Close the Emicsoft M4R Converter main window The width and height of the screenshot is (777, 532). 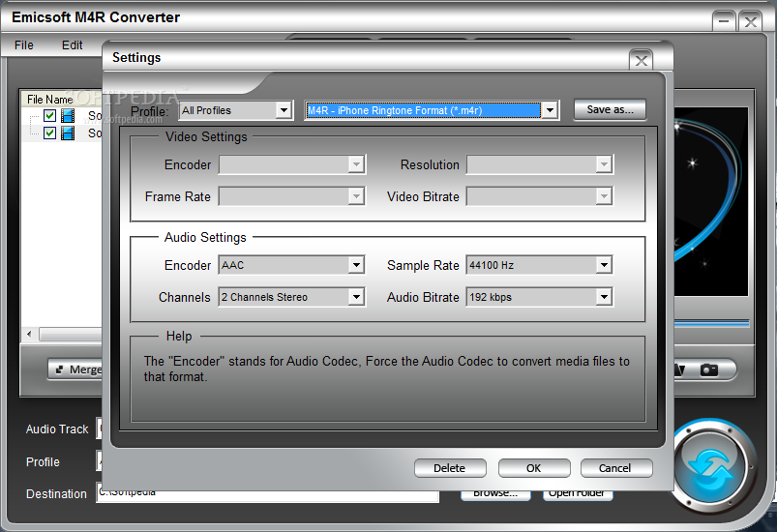click(750, 22)
